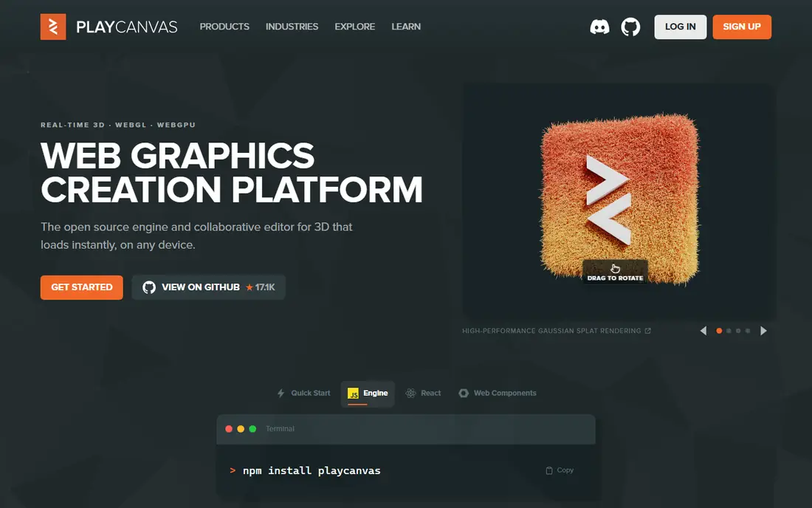Screen dimensions: 812x508
Task: Select the second carousel dot
Action: (729, 330)
